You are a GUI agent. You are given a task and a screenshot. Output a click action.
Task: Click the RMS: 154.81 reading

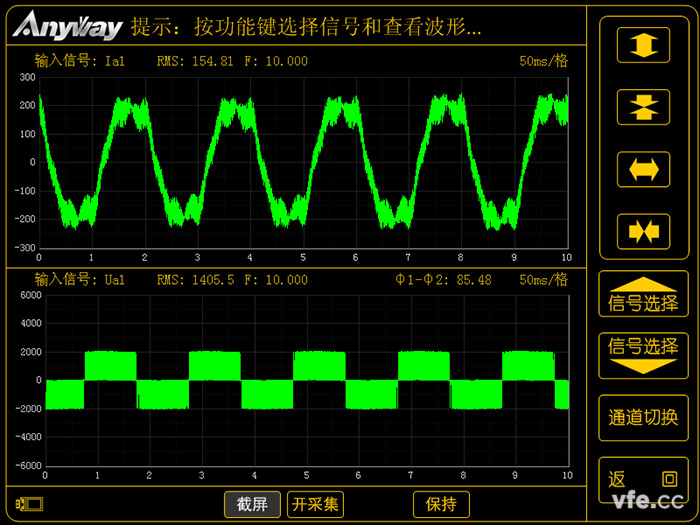tap(195, 61)
